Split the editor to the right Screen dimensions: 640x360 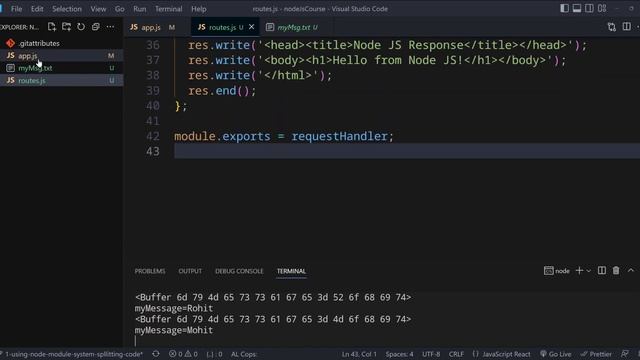point(627,27)
